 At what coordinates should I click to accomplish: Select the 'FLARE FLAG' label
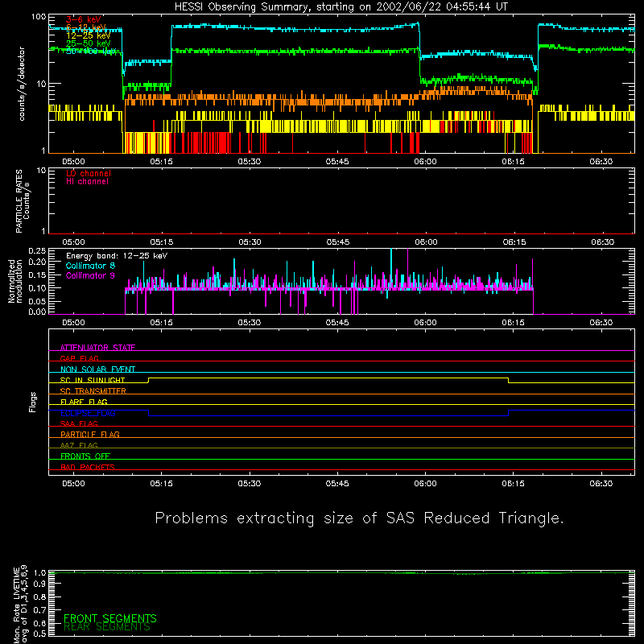84,402
